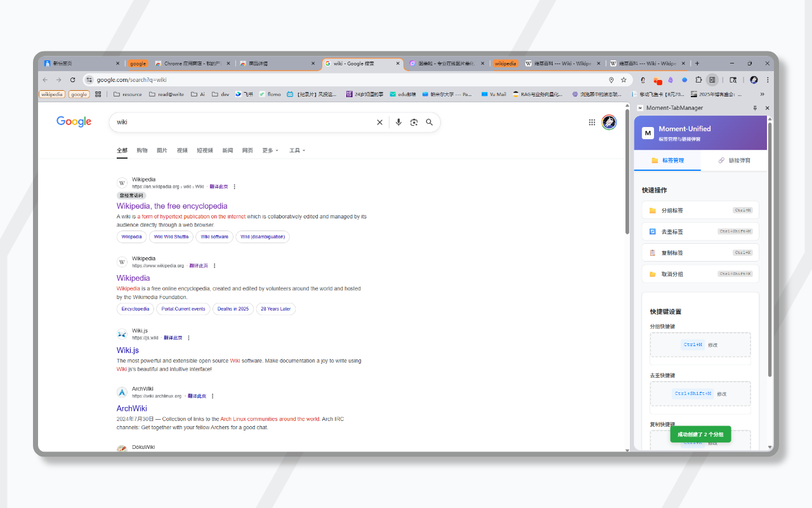This screenshot has width=812, height=508.
Task: Collapse the orange wikipedia tab group
Action: click(506, 63)
